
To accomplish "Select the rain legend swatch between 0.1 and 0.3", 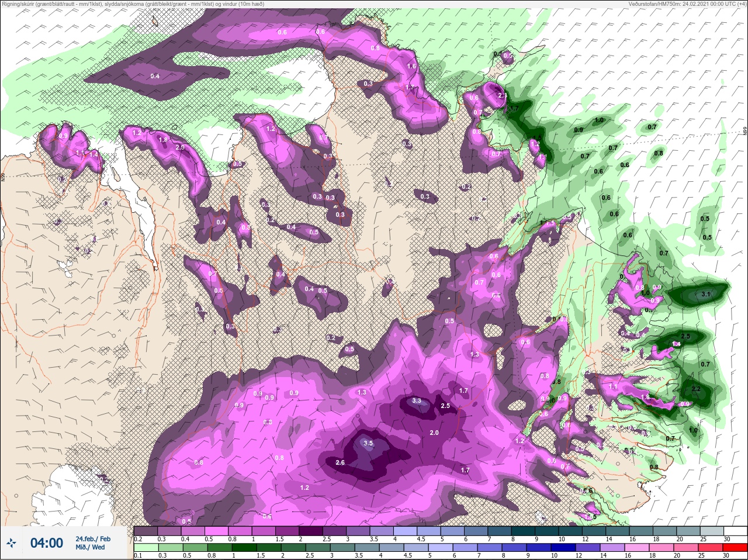I will point(146,547).
